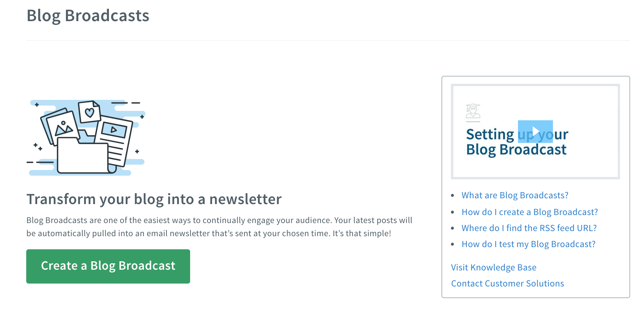Click the Transform your blog into a newsletter heading
The image size is (644, 320).
154,199
